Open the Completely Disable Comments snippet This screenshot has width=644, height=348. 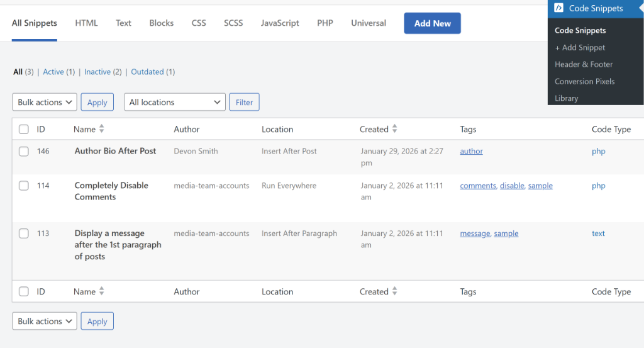[111, 191]
